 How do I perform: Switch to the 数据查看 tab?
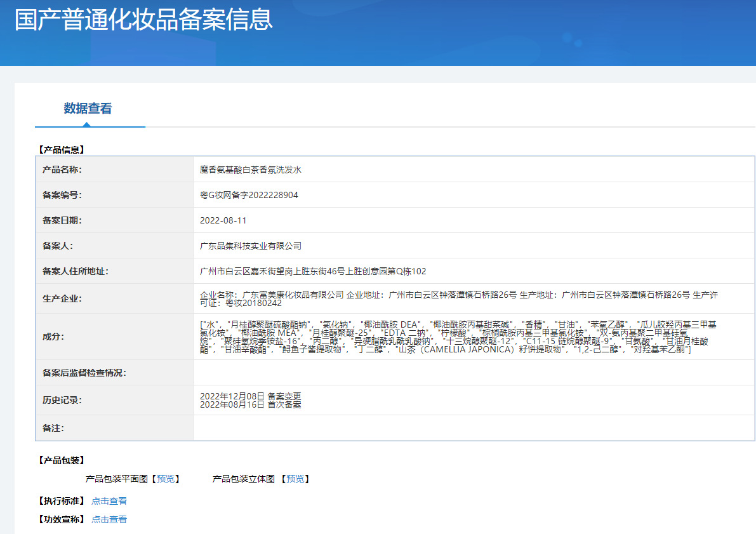[88, 109]
